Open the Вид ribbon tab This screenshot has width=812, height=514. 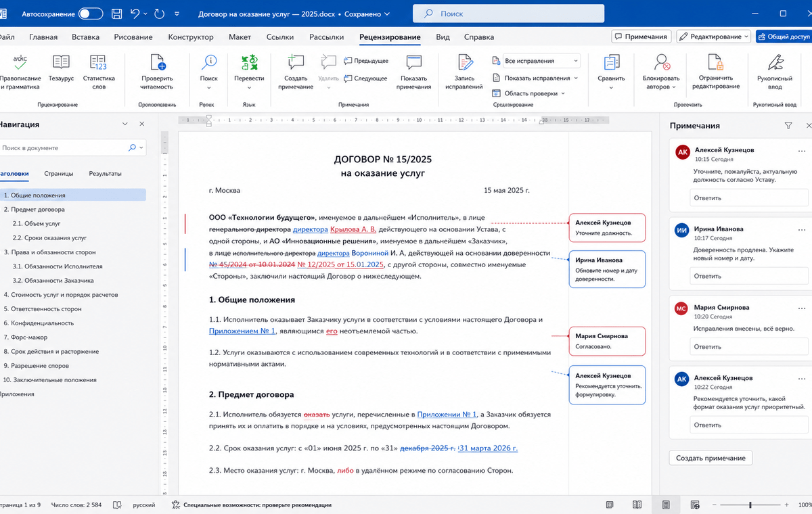[x=443, y=37]
